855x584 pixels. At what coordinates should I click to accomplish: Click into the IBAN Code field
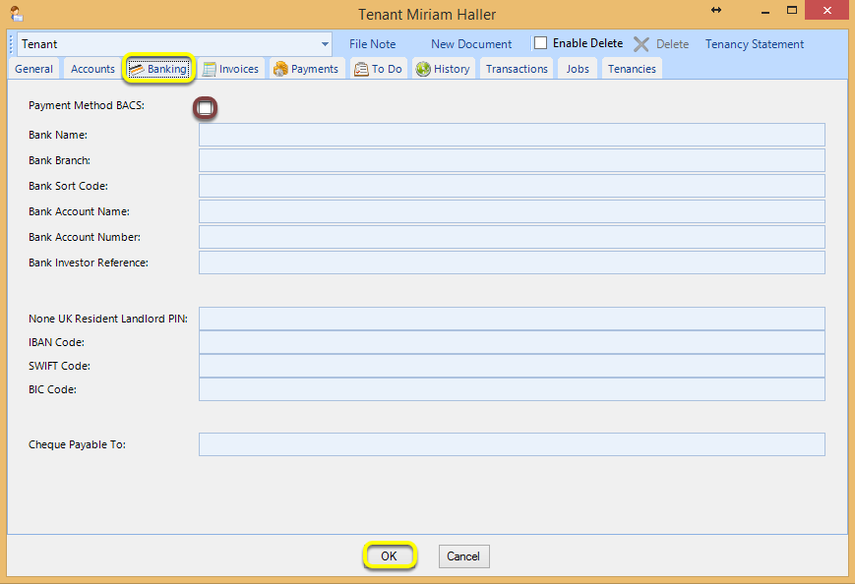tap(511, 342)
